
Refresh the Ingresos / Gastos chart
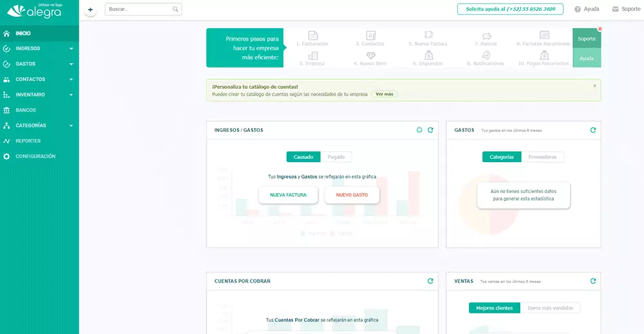pyautogui.click(x=430, y=130)
